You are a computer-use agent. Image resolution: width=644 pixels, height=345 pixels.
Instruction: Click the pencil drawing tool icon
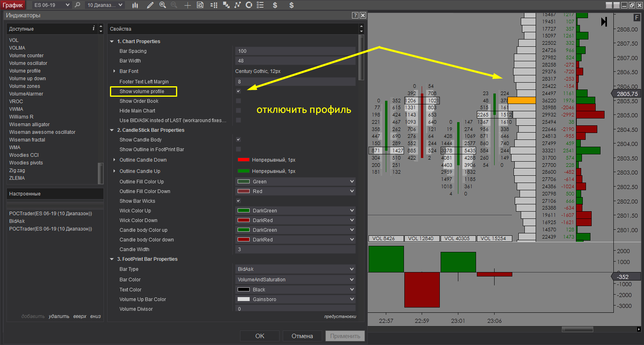150,5
